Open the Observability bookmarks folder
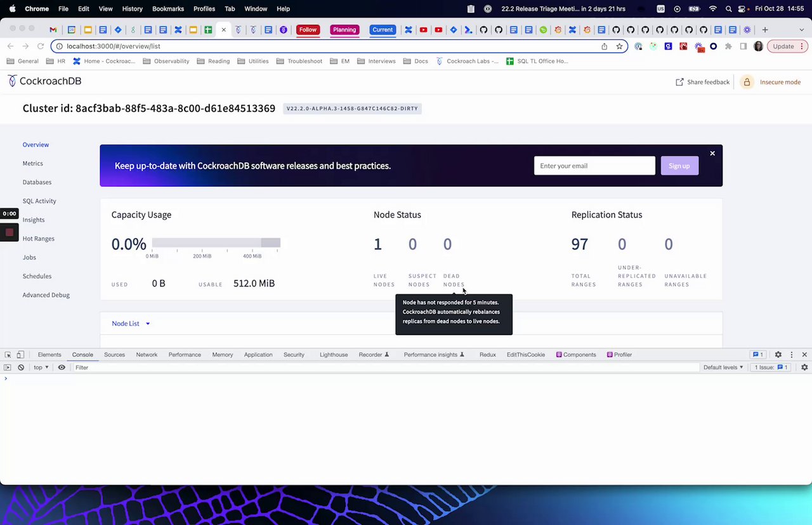This screenshot has width=812, height=525. pos(166,62)
